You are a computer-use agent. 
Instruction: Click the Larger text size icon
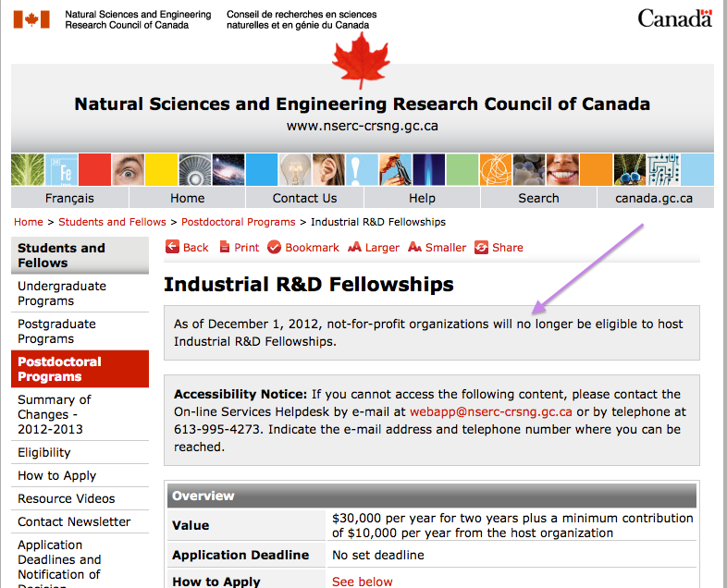[354, 248]
